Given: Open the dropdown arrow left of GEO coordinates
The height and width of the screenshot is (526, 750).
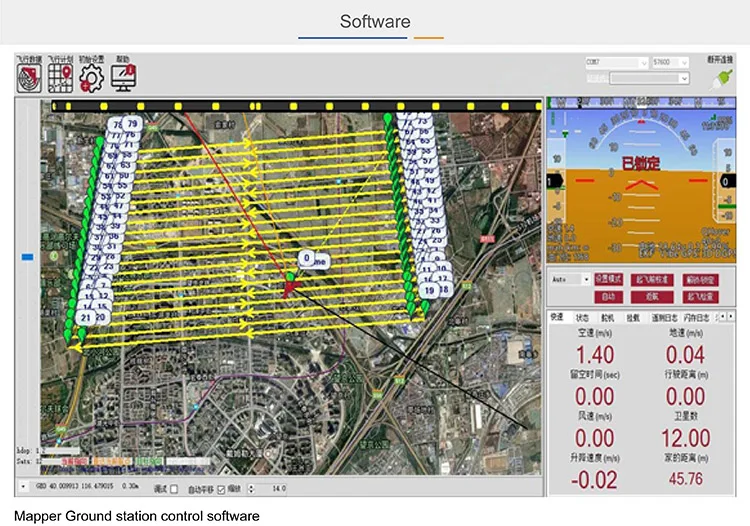Looking at the screenshot, I should click(x=23, y=487).
